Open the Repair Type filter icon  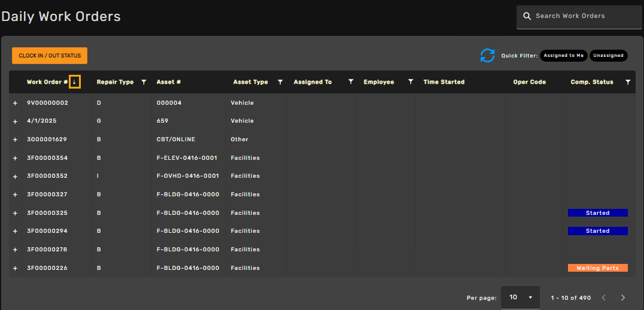coord(144,82)
